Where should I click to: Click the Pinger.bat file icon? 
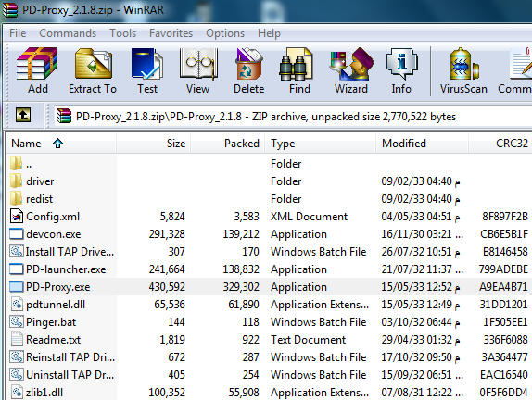[17, 321]
